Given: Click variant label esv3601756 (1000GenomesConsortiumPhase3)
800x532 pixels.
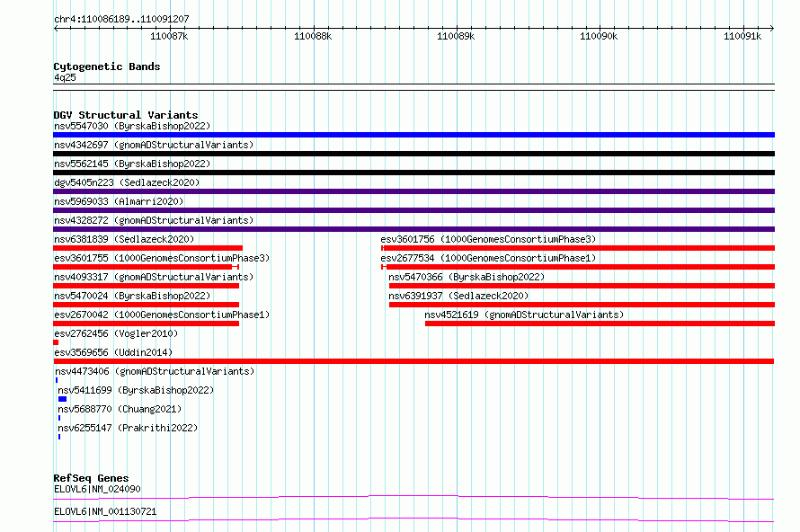Looking at the screenshot, I should (488, 239).
